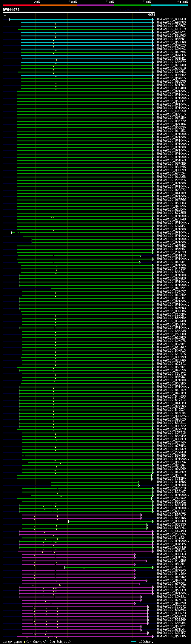Viewport: 191px width, 644px height.
Task: Select UniRef100_C0H9S0 label
Action: pyautogui.click(x=171, y=111)
